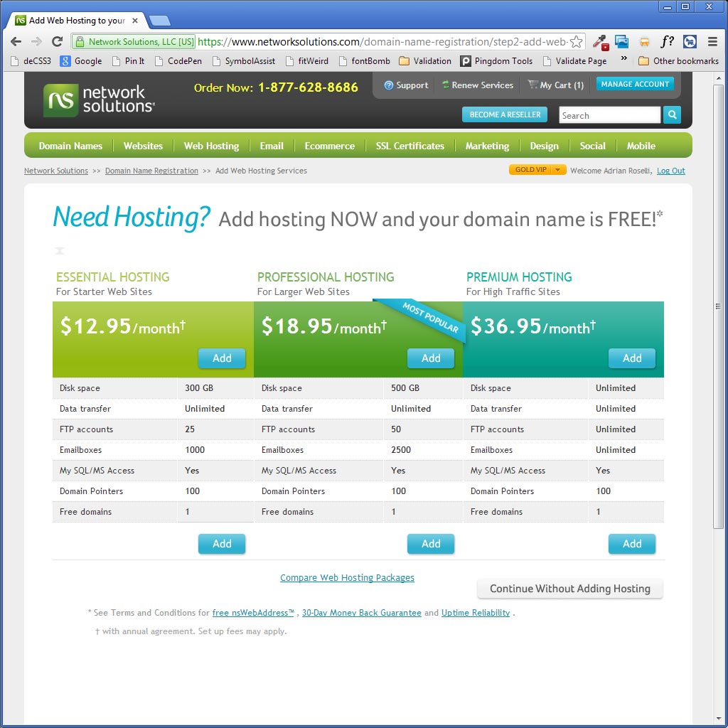This screenshot has height=728, width=728.
Task: Open Social menu
Action: pos(592,146)
